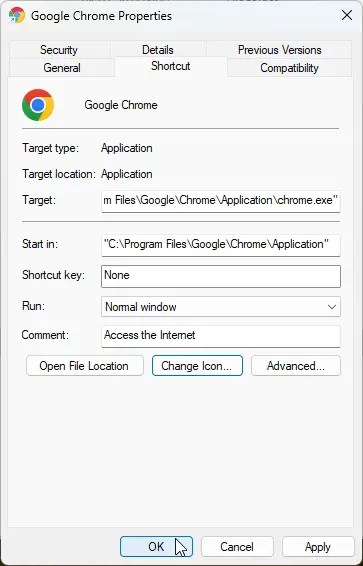
Task: Click the Chrome icon in title bar
Action: pos(17,16)
